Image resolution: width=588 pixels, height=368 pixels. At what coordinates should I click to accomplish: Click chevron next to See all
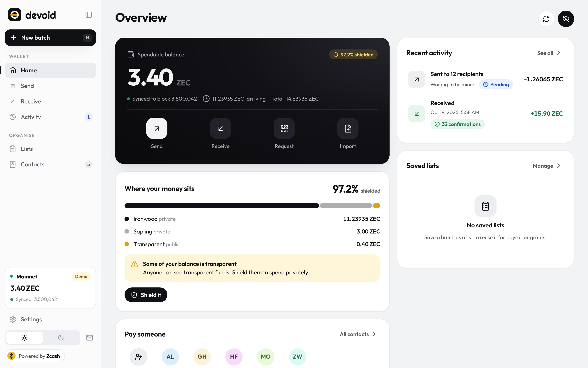[x=558, y=53]
